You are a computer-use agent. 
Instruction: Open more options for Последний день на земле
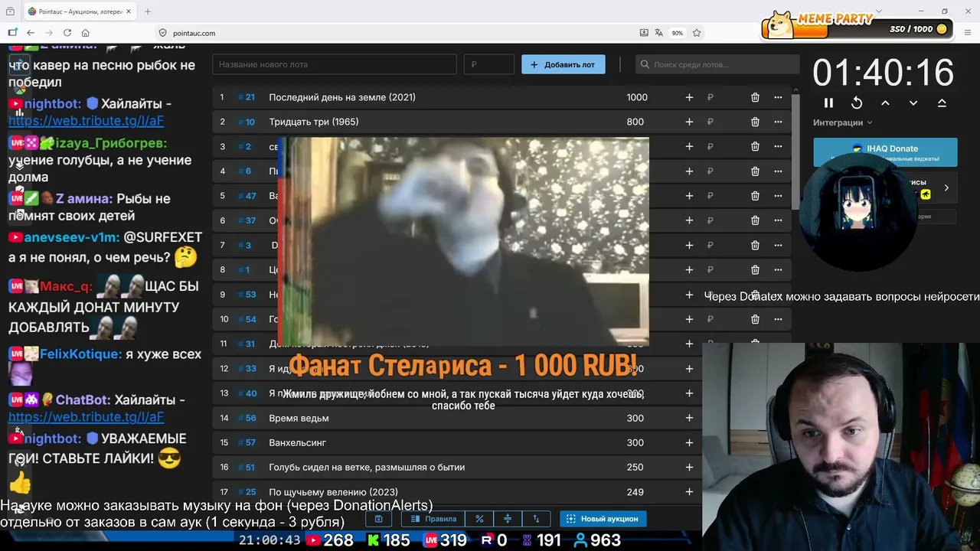(x=778, y=97)
